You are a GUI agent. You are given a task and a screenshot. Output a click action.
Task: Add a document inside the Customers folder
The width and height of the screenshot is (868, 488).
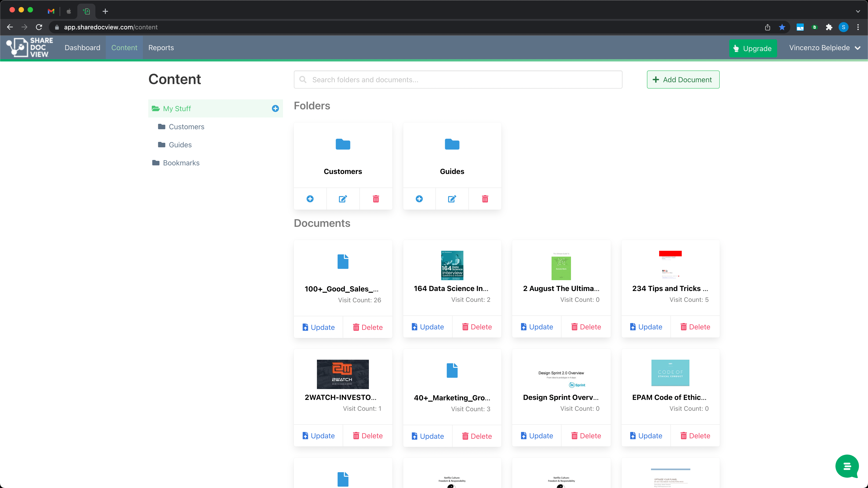(x=310, y=199)
